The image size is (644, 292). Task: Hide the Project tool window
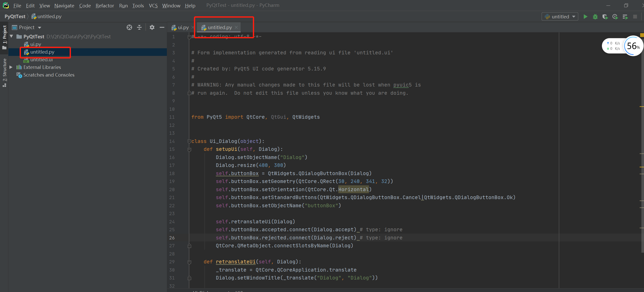tap(162, 27)
